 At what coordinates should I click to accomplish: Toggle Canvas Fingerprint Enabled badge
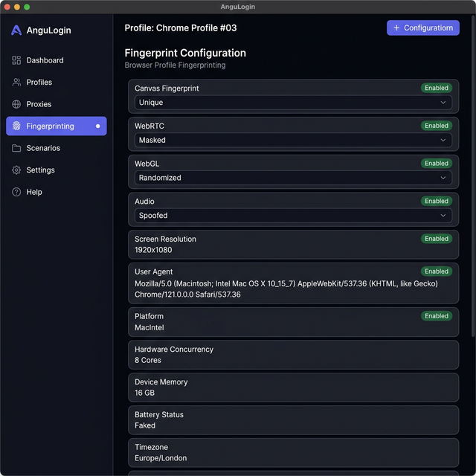[x=437, y=88]
